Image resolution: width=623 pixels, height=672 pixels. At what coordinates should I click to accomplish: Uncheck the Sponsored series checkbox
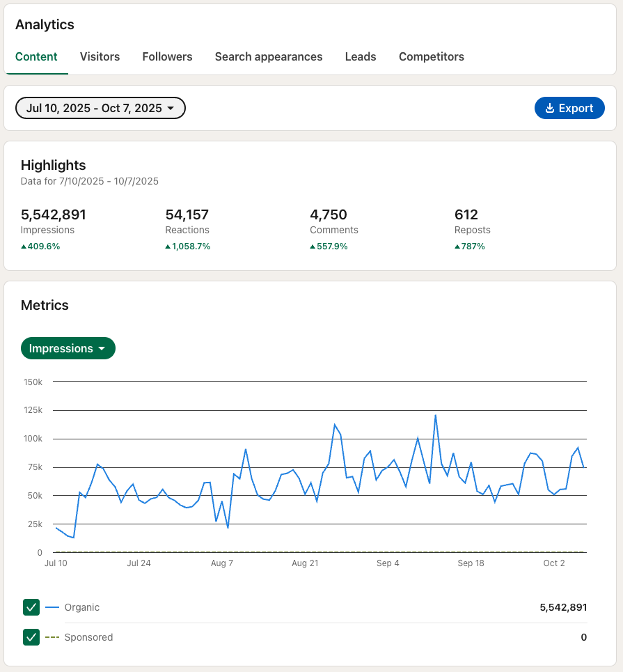click(31, 637)
